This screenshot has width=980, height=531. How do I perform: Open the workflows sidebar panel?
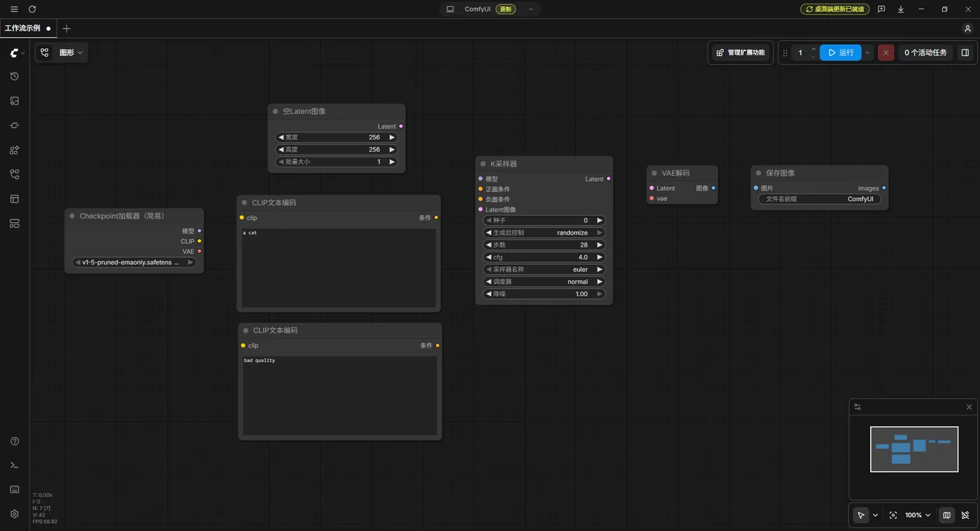click(x=15, y=174)
